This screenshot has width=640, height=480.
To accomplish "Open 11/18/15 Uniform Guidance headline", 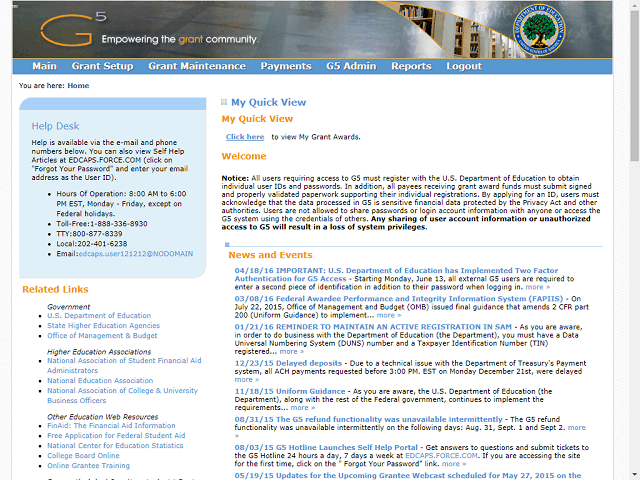I will pos(290,391).
